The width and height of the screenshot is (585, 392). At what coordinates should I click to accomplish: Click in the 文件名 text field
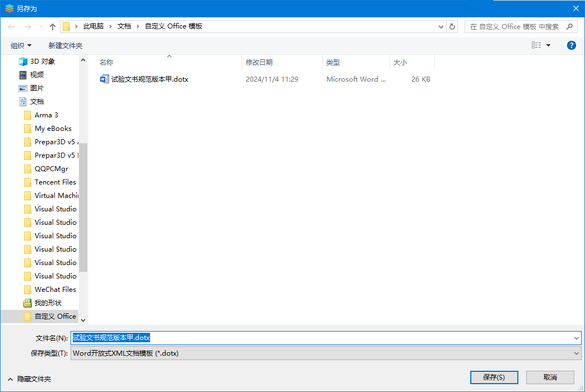[x=321, y=338]
